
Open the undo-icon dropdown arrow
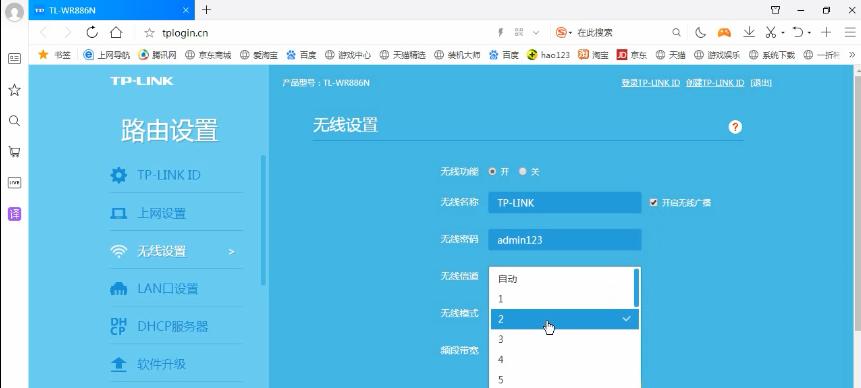tap(809, 33)
